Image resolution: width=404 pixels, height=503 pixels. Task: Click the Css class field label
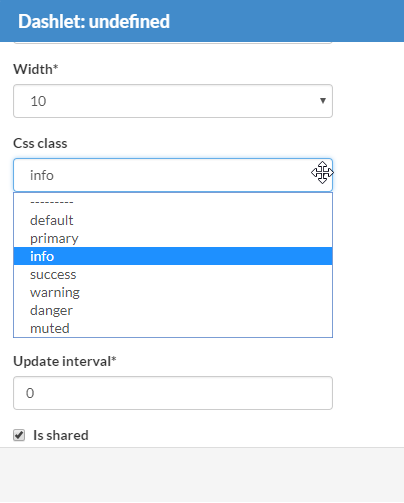[40, 143]
